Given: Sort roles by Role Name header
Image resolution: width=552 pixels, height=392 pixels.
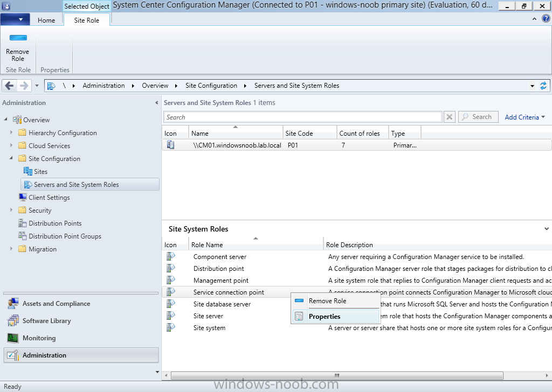Looking at the screenshot, I should (256, 244).
